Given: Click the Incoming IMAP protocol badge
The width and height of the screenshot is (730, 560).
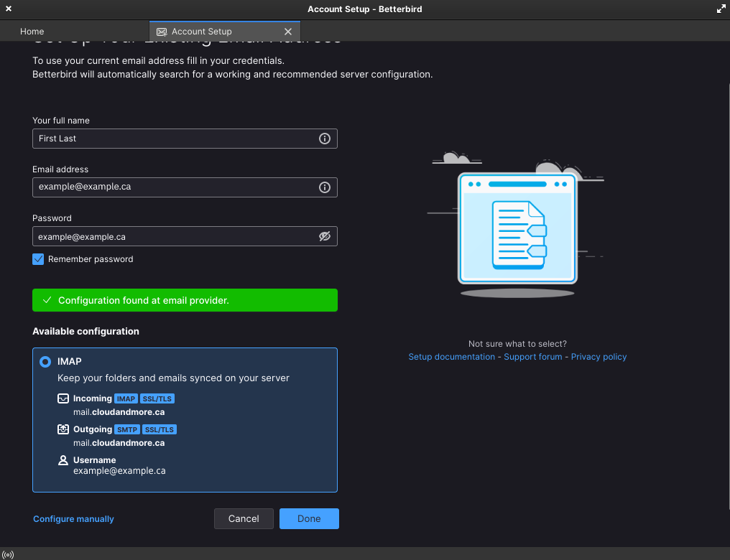Looking at the screenshot, I should 126,398.
